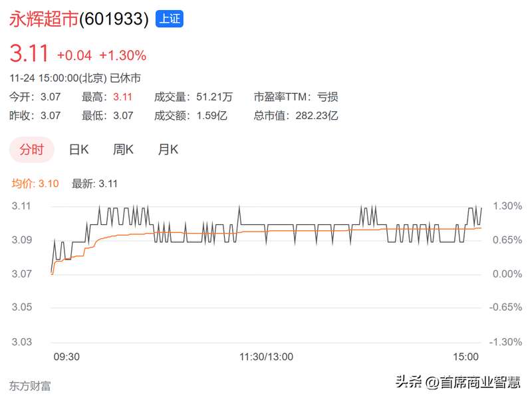Switch to the 周K weekly chart tab
532x400 pixels.
[x=123, y=149]
